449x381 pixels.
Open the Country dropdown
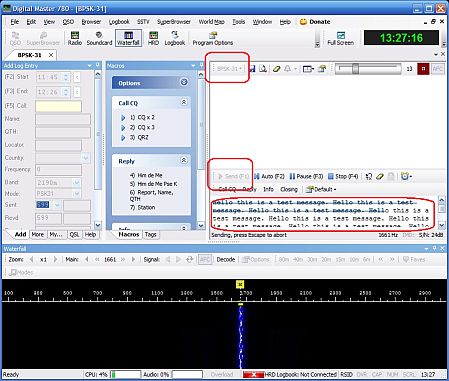click(86, 158)
